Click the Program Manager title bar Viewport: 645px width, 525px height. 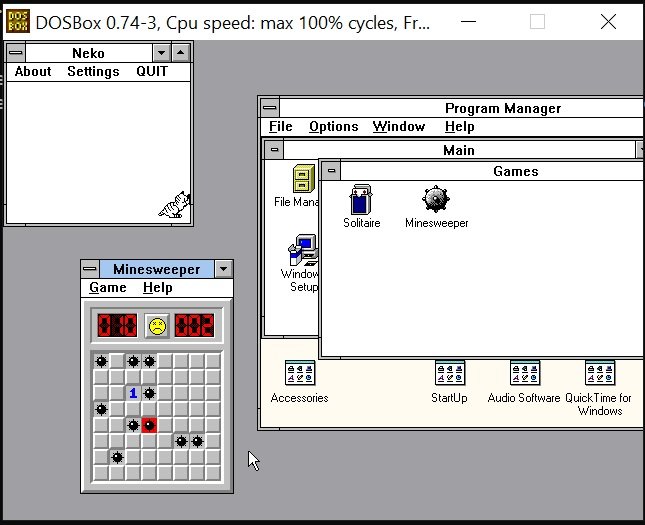(461, 108)
